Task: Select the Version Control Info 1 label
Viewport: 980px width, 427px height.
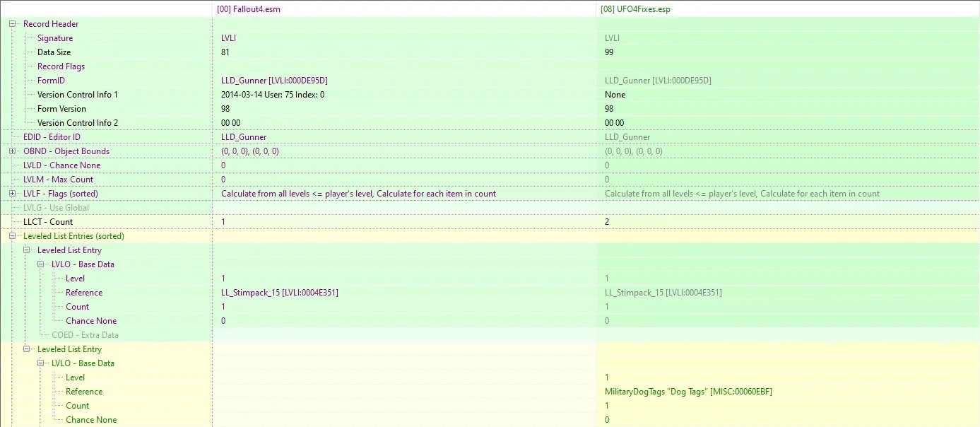Action: (x=78, y=95)
